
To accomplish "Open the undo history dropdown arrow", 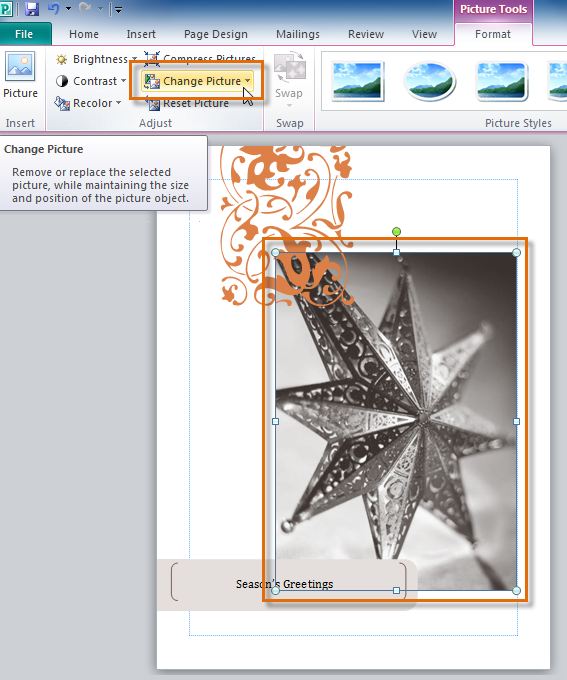I will click(x=69, y=9).
